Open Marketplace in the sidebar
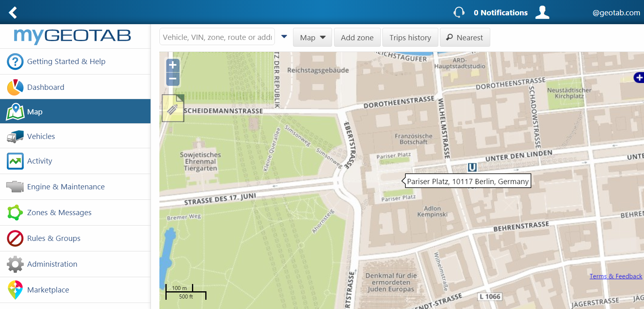644x309 pixels. tap(75, 290)
